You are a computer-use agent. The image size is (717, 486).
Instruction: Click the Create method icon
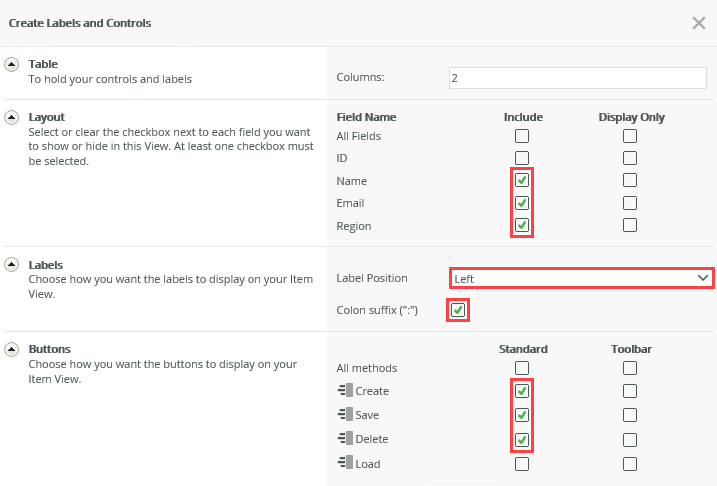point(344,391)
